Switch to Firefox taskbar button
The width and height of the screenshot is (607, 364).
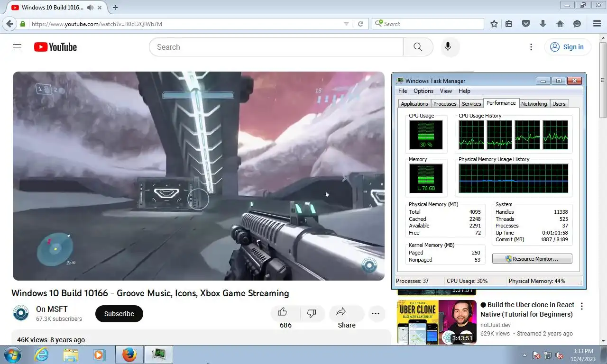[x=129, y=355]
